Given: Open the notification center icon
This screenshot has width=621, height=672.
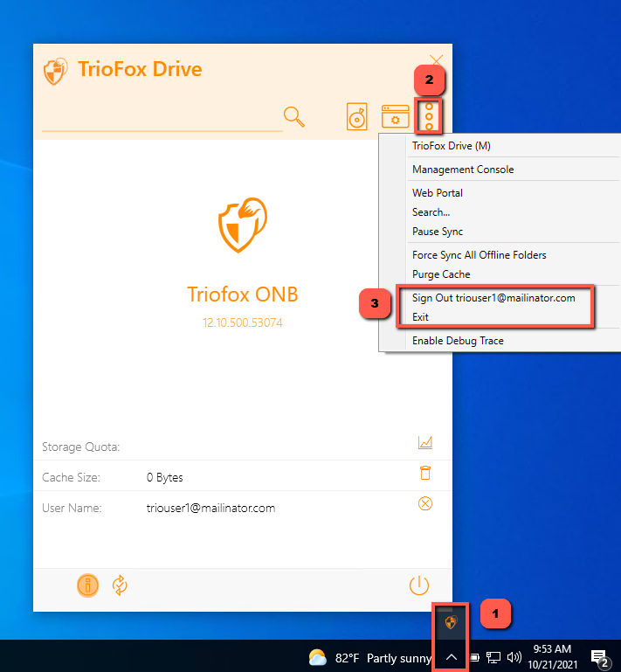Looking at the screenshot, I should (600, 658).
